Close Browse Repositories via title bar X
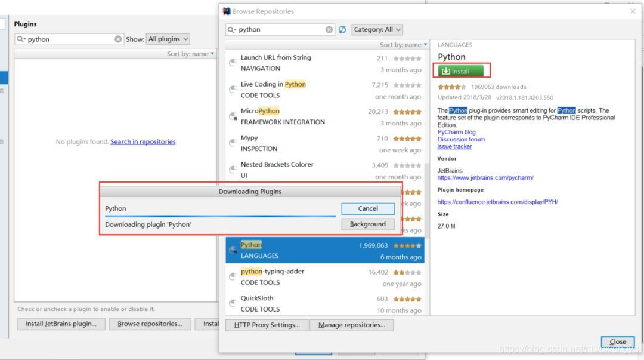Image resolution: width=644 pixels, height=360 pixels. (x=633, y=11)
